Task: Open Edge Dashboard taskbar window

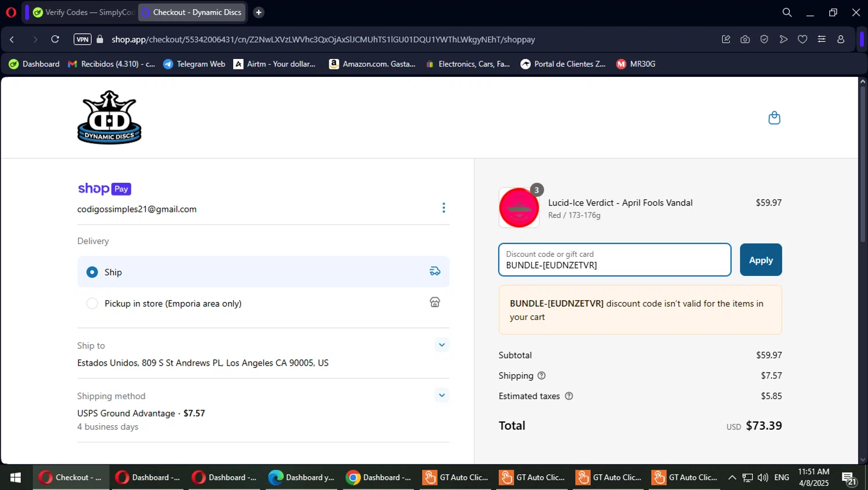Action: coord(301,477)
